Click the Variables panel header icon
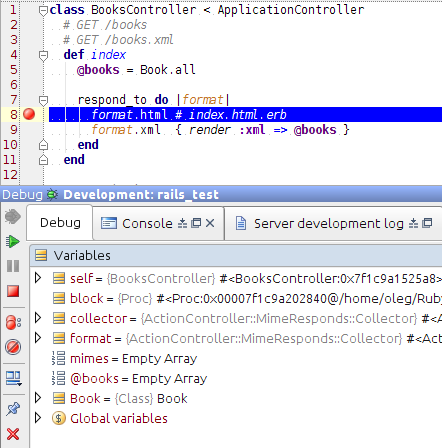442x448 pixels. (41, 255)
